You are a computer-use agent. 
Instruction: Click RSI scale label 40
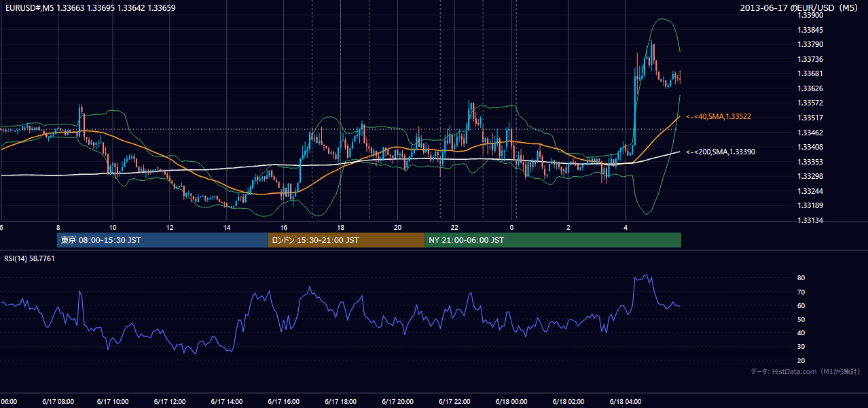pos(801,333)
